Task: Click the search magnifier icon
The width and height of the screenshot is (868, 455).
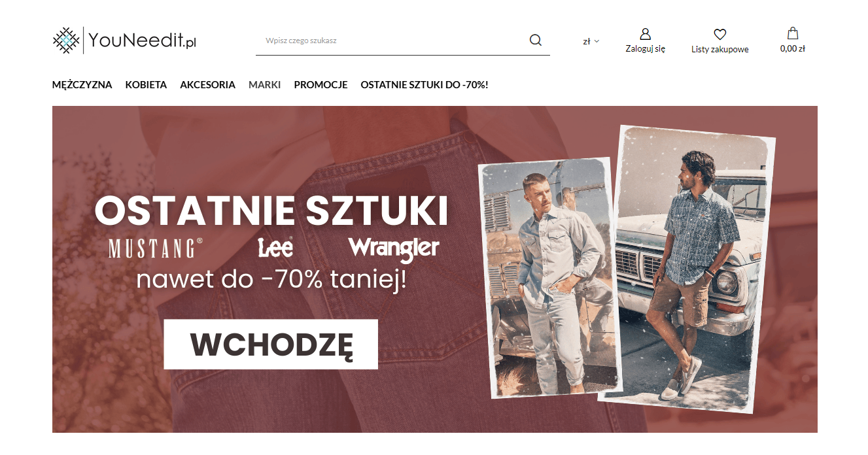Action: [x=536, y=40]
